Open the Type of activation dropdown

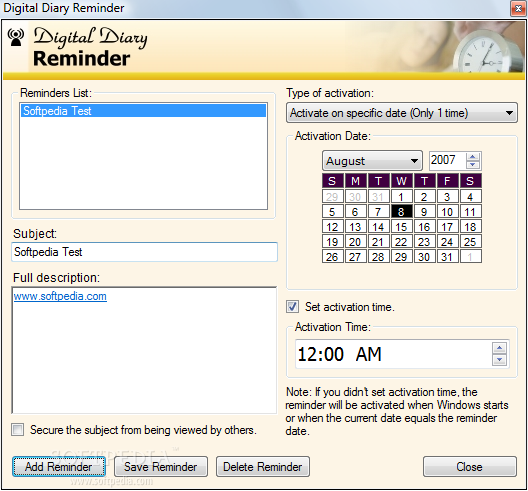[402, 113]
